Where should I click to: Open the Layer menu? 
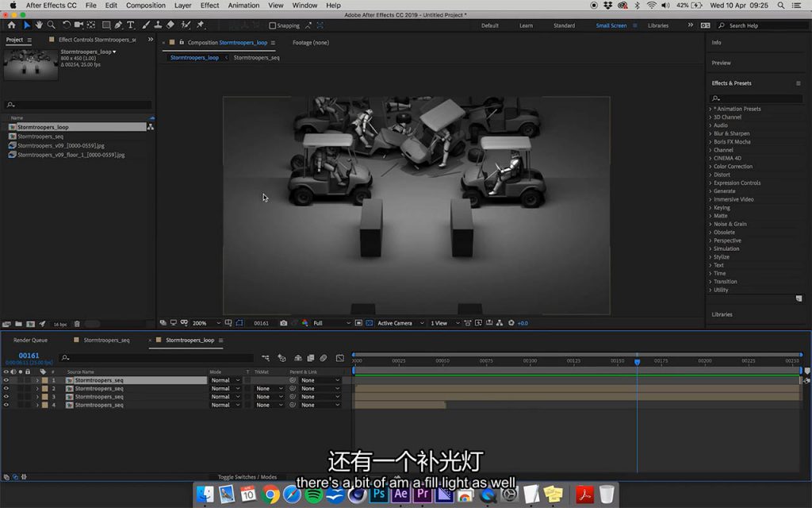point(182,6)
